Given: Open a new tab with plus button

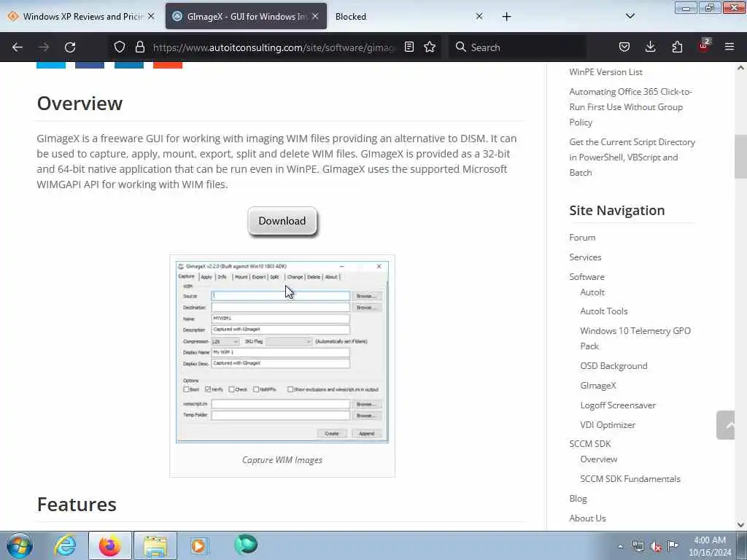Looking at the screenshot, I should [506, 17].
